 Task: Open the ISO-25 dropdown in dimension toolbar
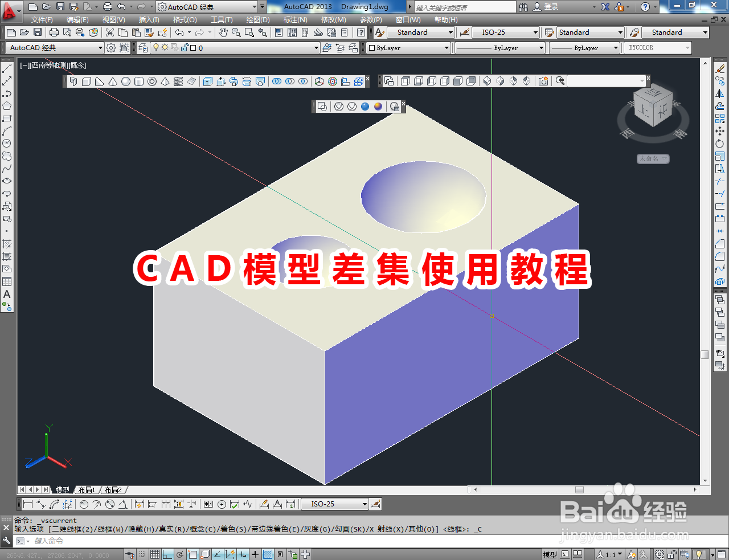335,504
